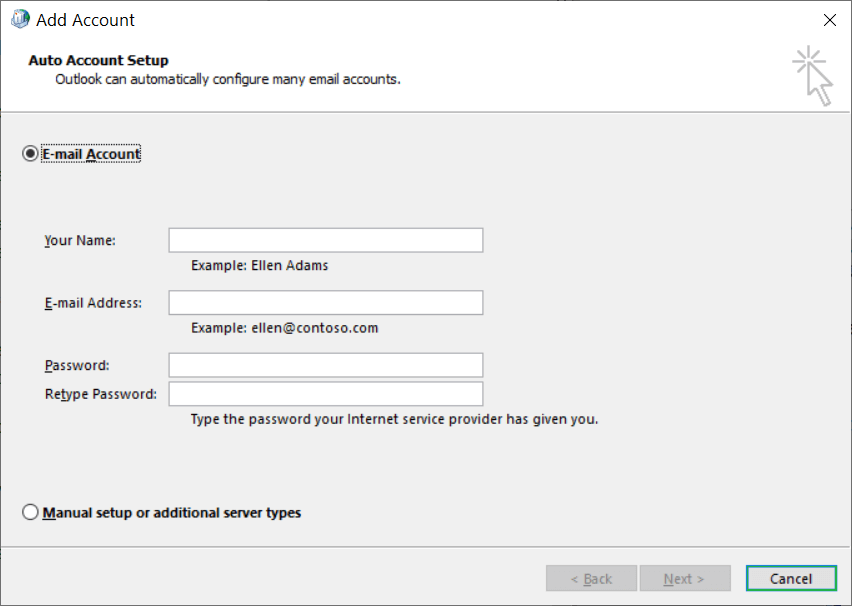Focus the E-mail Address input box

click(x=325, y=303)
